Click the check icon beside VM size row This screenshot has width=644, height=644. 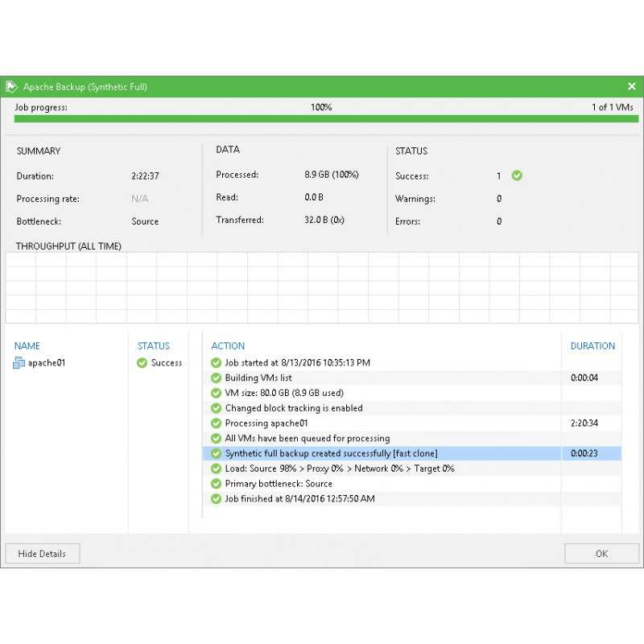point(216,393)
